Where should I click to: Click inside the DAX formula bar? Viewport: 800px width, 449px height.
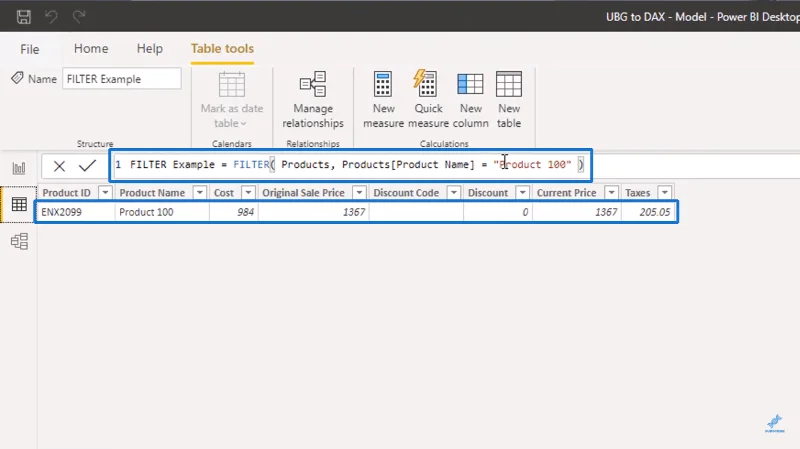tap(350, 165)
